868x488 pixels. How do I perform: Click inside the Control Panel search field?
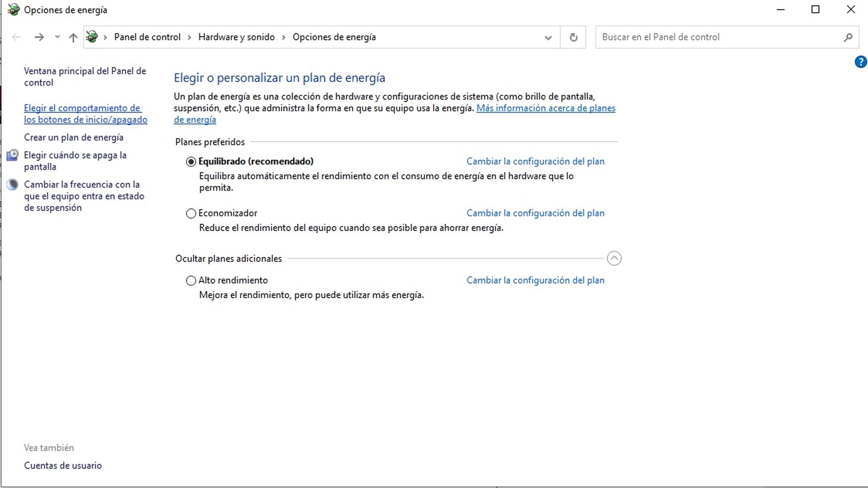point(699,37)
